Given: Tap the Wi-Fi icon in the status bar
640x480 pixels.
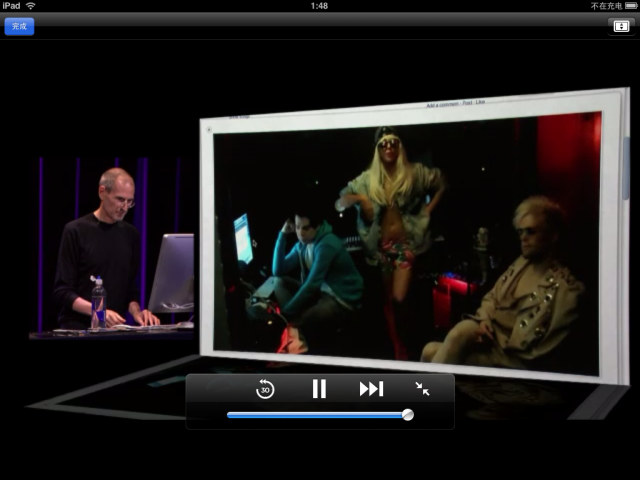Looking at the screenshot, I should coord(31,6).
